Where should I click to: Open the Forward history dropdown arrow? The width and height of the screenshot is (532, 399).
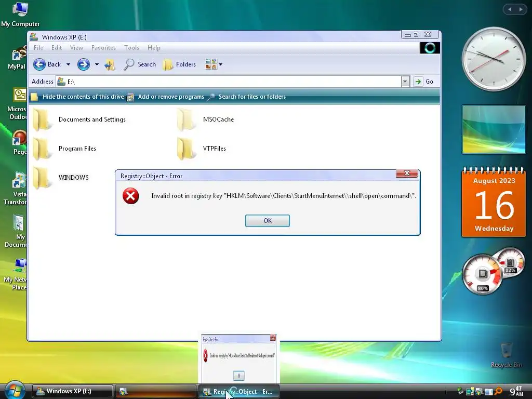pyautogui.click(x=97, y=64)
